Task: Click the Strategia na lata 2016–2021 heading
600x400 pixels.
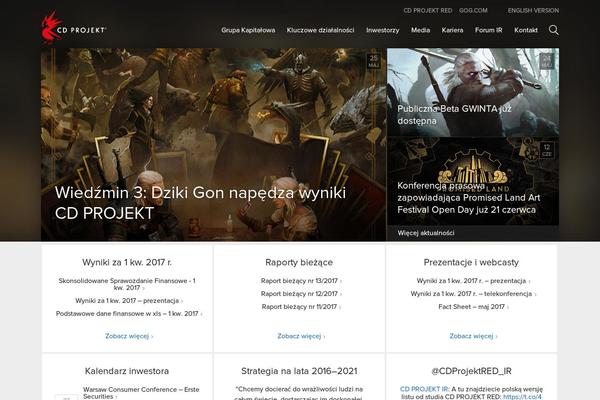Action: (x=299, y=371)
